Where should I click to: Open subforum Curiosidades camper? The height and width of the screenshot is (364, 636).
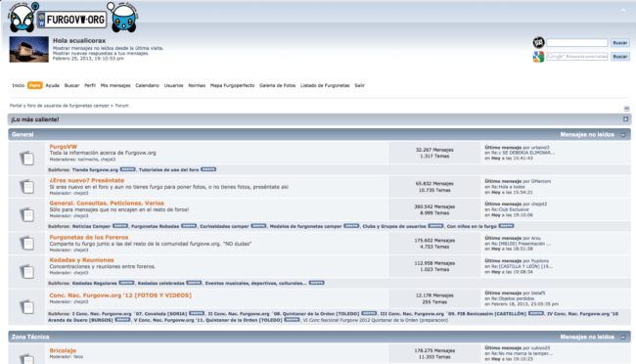[224, 226]
